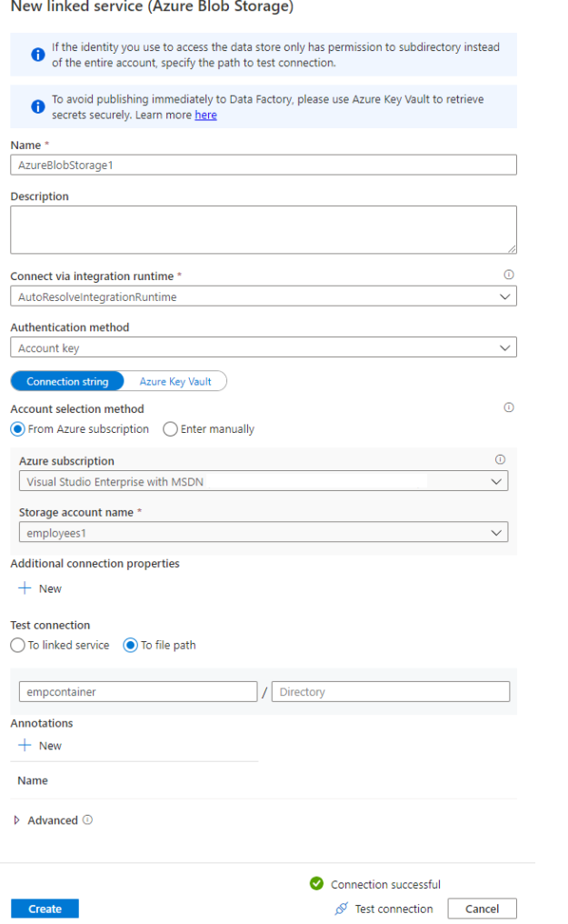Click the Directory input field
The height and width of the screenshot is (924, 568).
click(x=390, y=692)
